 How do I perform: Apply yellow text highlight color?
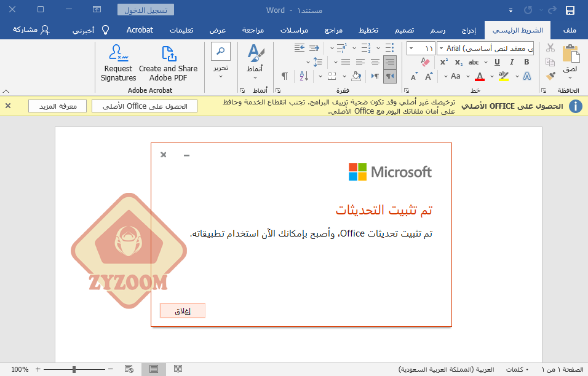tap(504, 76)
